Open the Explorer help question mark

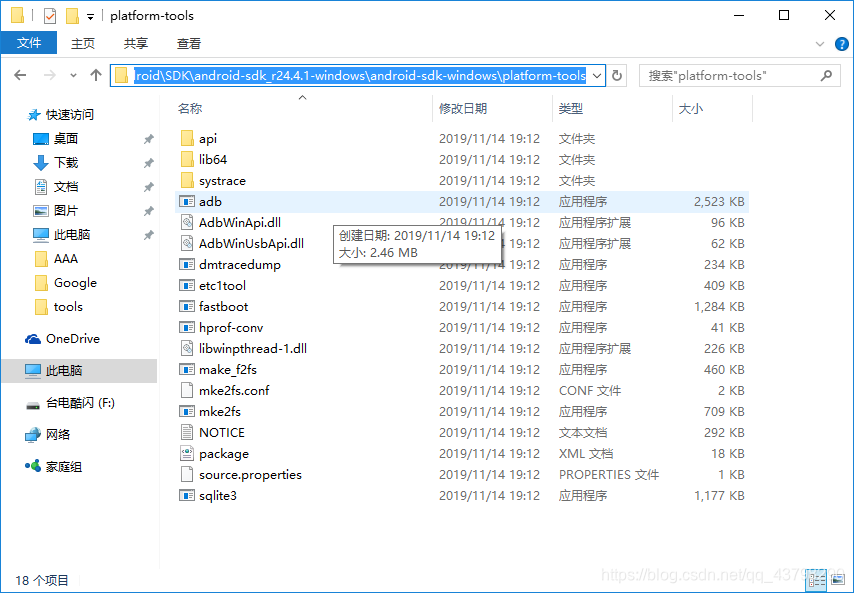841,44
